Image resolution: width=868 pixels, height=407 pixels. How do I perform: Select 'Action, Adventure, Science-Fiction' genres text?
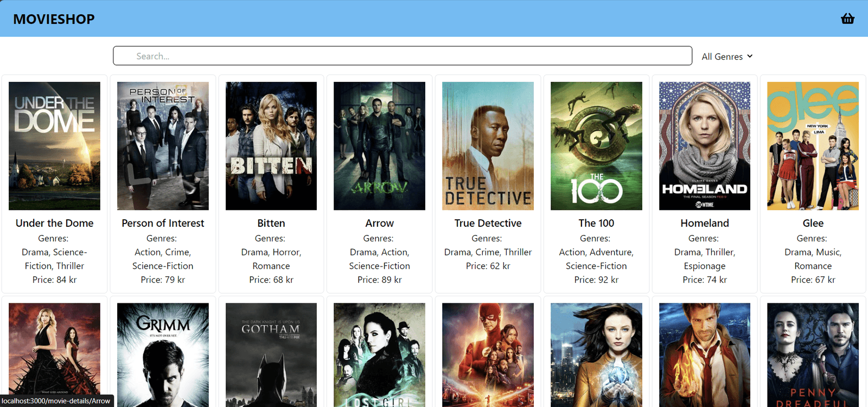click(x=596, y=259)
